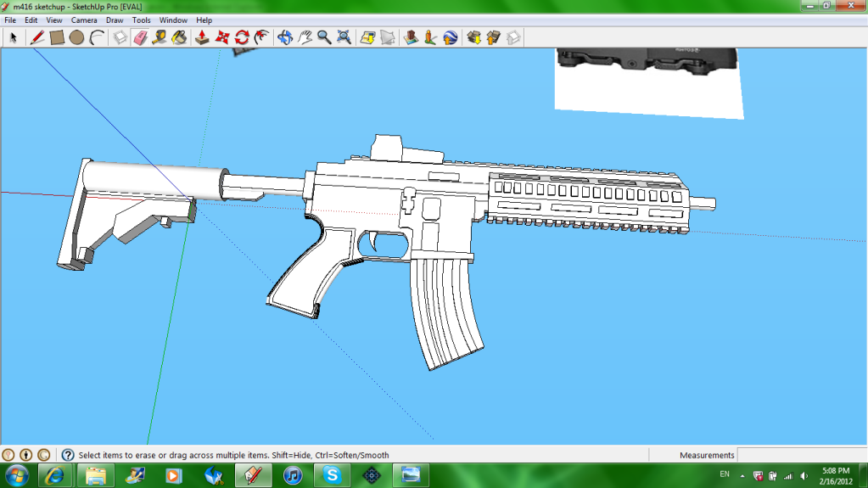Click the curved magazine of the rifle model
868x488 pixels.
[x=445, y=313]
